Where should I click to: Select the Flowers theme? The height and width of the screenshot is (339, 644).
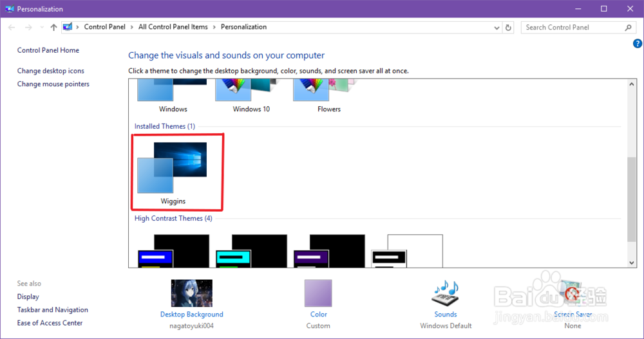[x=328, y=96]
